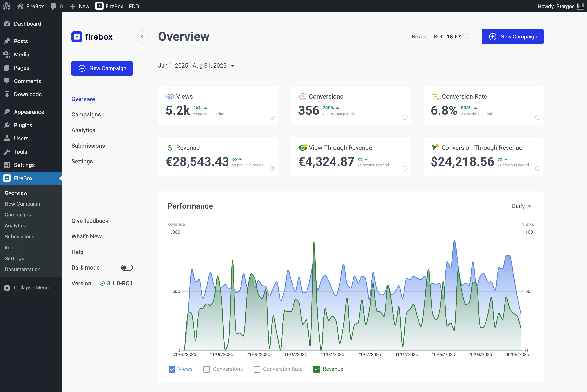
Task: Click the Posts pin icon
Action: pyautogui.click(x=7, y=41)
